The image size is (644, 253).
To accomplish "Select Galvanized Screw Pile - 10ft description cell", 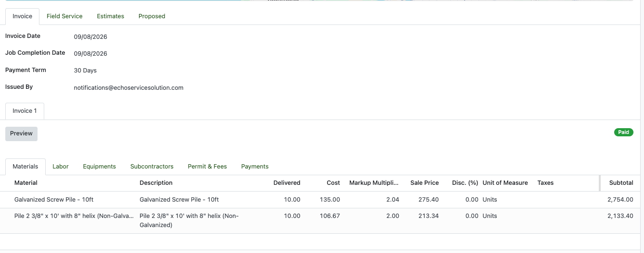I will tap(179, 200).
